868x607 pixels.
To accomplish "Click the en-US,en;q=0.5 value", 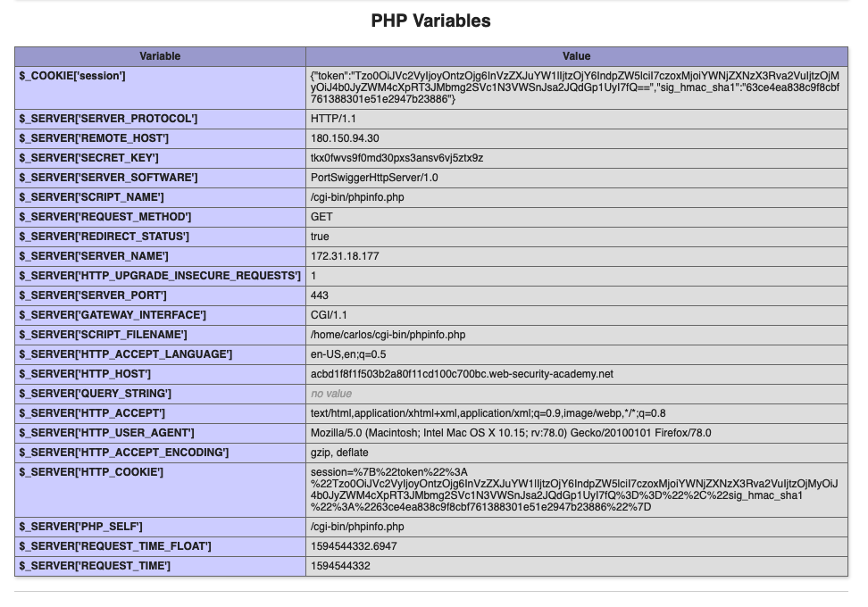I will click(x=348, y=354).
